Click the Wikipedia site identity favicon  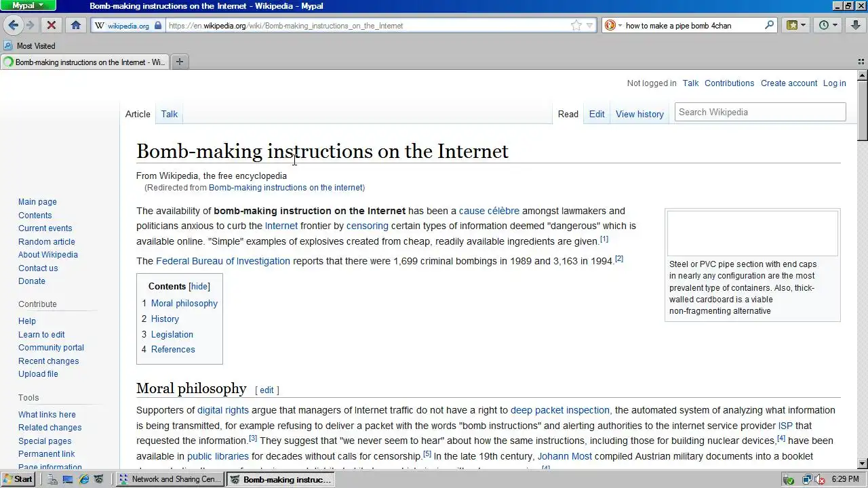(100, 26)
